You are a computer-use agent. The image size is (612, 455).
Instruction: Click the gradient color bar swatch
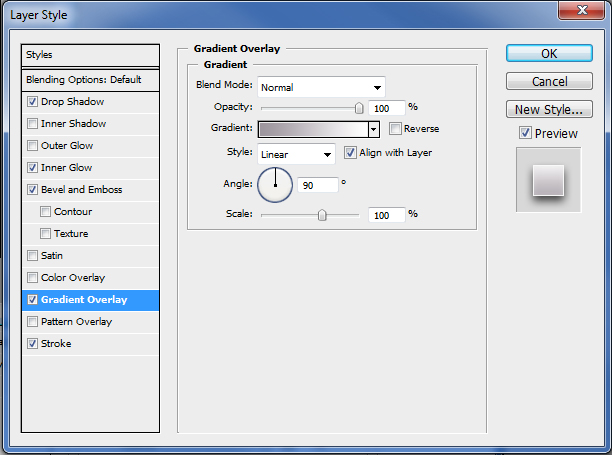tap(313, 129)
